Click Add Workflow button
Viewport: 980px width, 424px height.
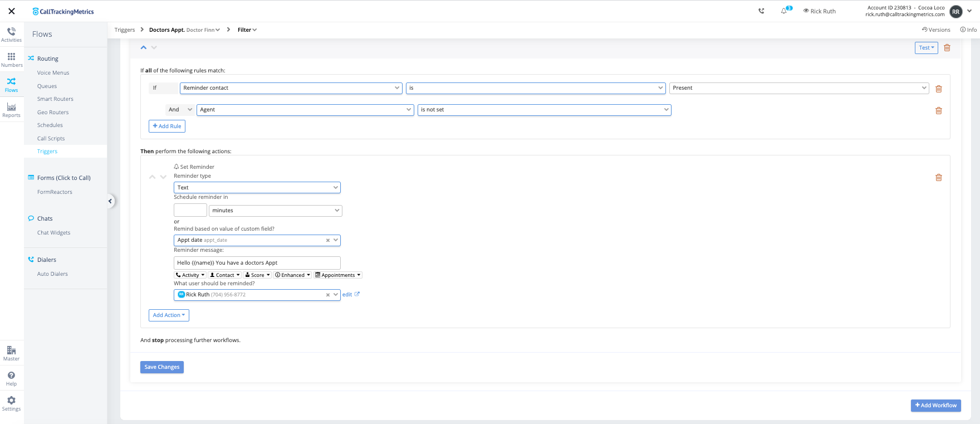point(935,406)
